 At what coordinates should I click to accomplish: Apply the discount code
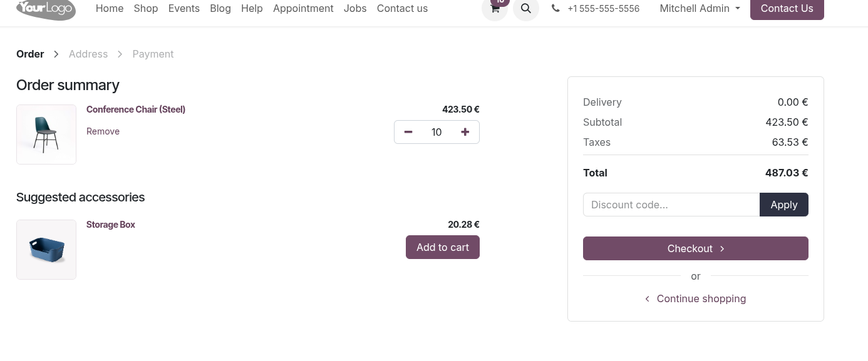[x=784, y=205]
